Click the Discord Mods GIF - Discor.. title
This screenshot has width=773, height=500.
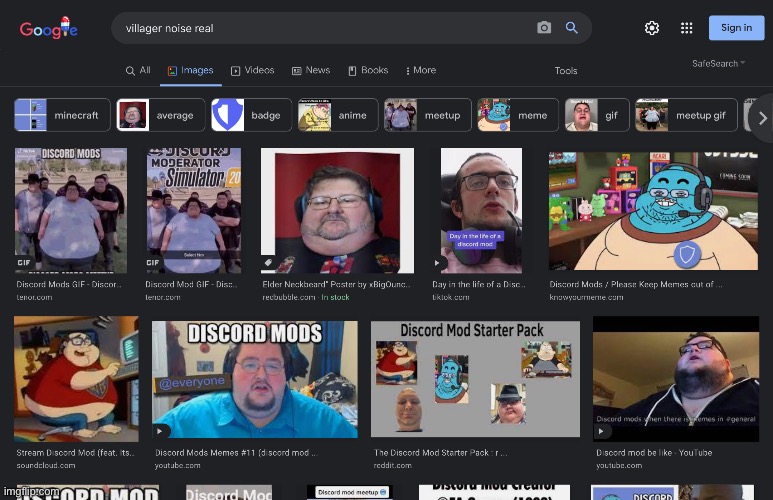(69, 285)
